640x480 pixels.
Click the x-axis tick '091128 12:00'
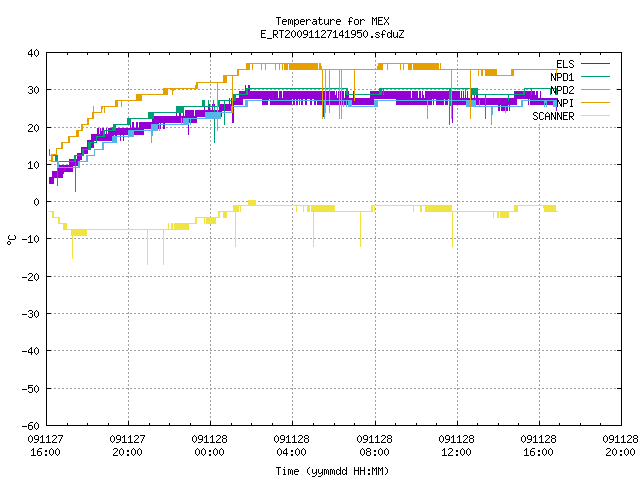[456, 446]
